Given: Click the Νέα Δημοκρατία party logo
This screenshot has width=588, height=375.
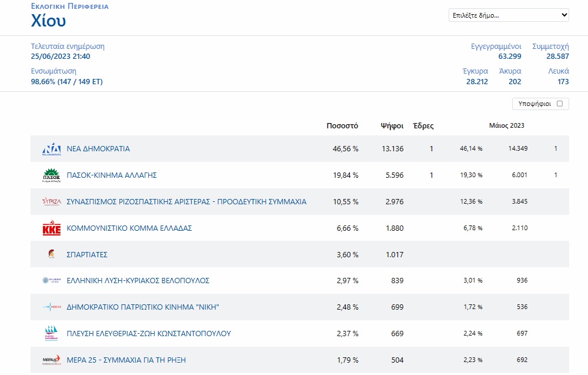Looking at the screenshot, I should click(51, 149).
